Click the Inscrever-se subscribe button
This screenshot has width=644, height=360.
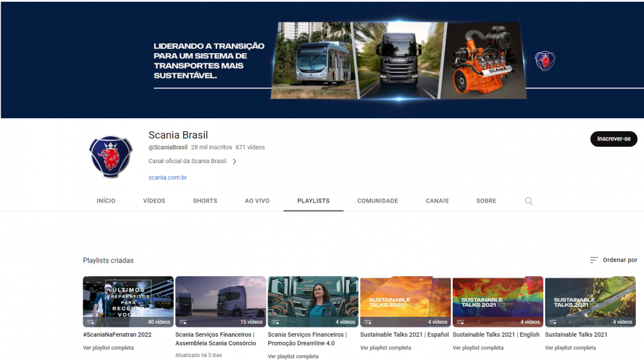pos(613,139)
